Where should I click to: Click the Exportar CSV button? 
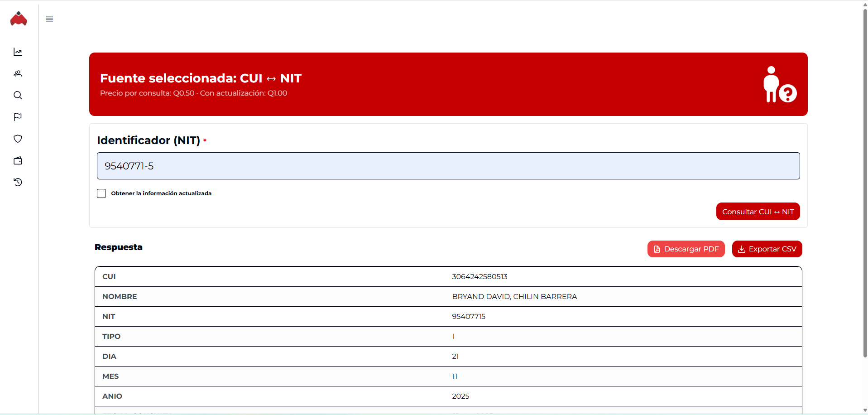[x=767, y=249]
